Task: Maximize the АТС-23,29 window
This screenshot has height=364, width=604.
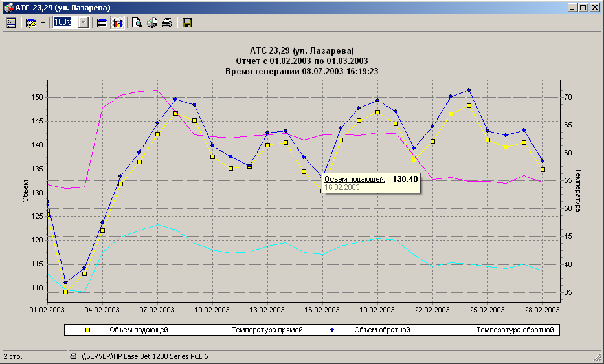Action: tap(583, 8)
